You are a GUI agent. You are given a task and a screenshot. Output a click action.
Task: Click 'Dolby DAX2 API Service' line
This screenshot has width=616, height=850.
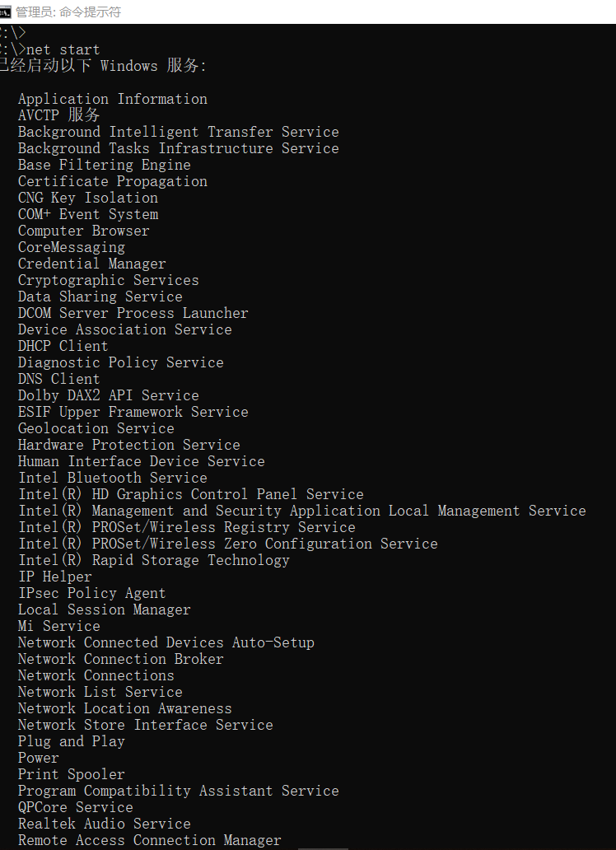(x=109, y=395)
